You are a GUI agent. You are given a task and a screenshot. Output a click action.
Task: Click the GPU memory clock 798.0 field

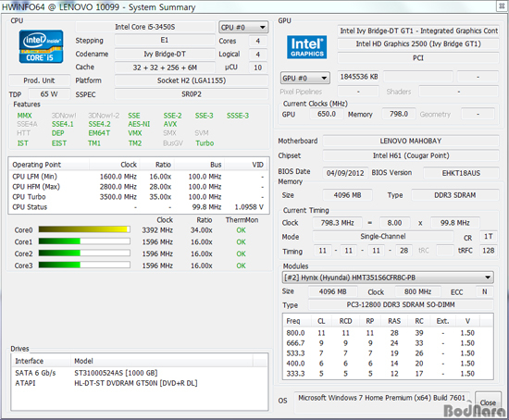coord(399,114)
